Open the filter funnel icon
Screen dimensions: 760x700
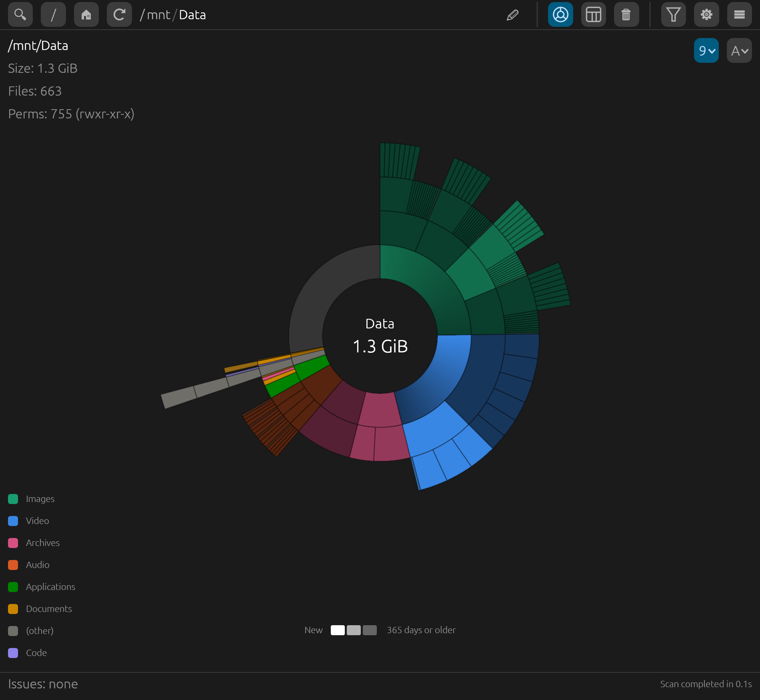tap(674, 15)
